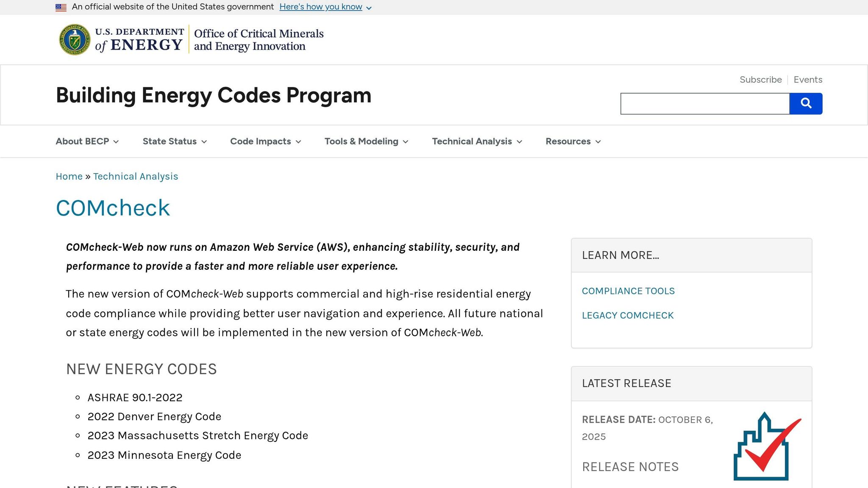The height and width of the screenshot is (488, 868).
Task: Click into the site search field
Action: click(705, 104)
